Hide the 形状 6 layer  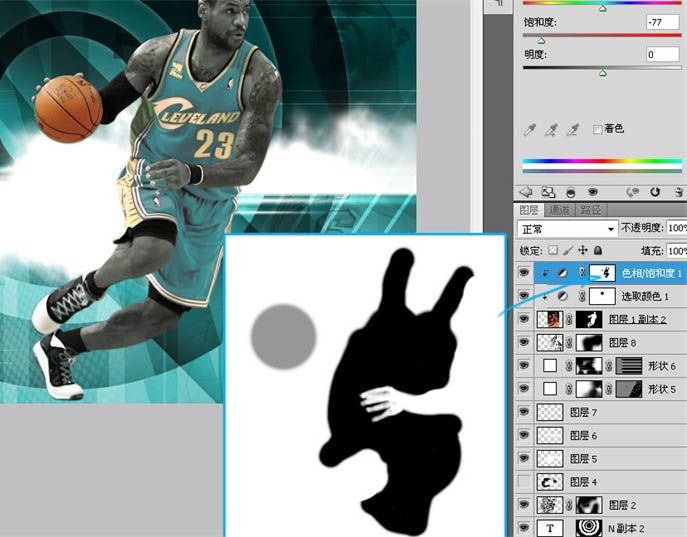[524, 366]
